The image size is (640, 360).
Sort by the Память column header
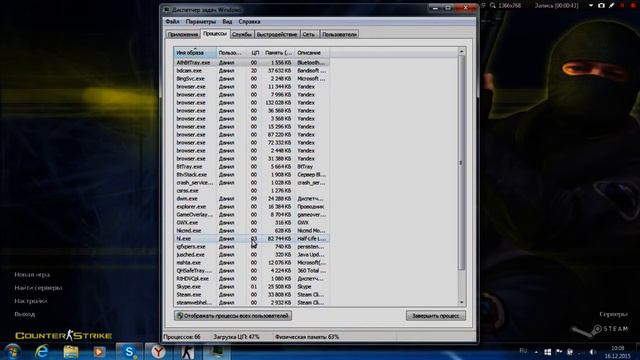[x=278, y=53]
